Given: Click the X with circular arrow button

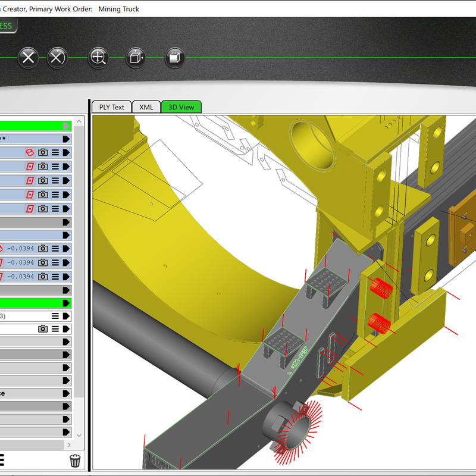Looking at the screenshot, I should (x=57, y=58).
